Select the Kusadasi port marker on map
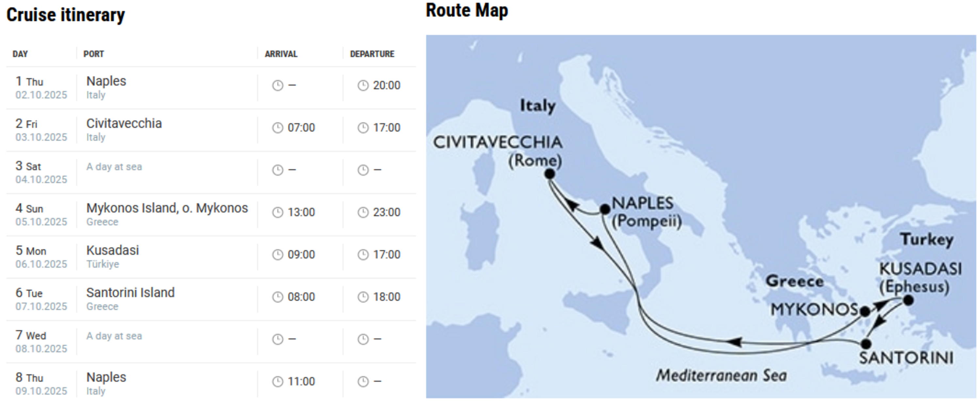 (x=908, y=301)
